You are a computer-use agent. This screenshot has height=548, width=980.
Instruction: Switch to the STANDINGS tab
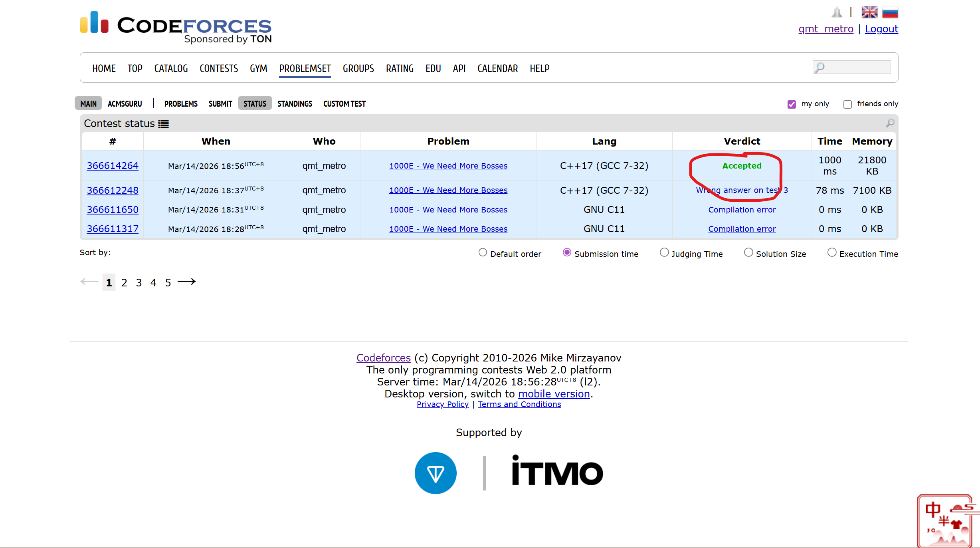point(295,104)
